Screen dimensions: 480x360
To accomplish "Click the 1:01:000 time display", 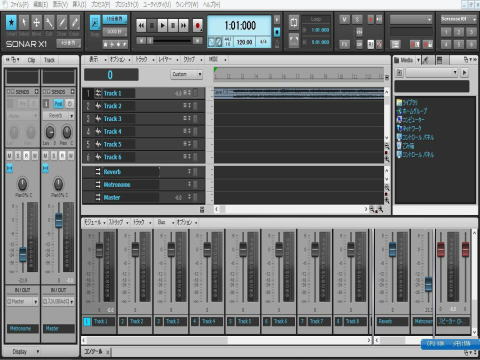I will coord(240,26).
